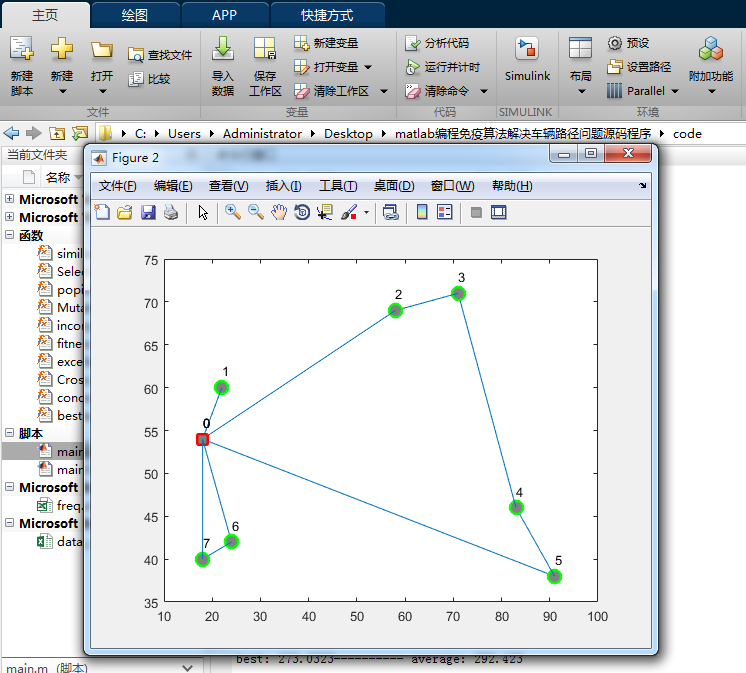
Task: Click Administrator in the address path
Action: coord(262,134)
